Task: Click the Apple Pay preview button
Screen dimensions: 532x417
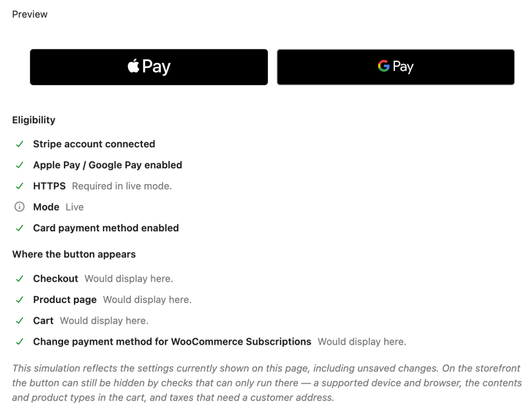Action: click(148, 67)
